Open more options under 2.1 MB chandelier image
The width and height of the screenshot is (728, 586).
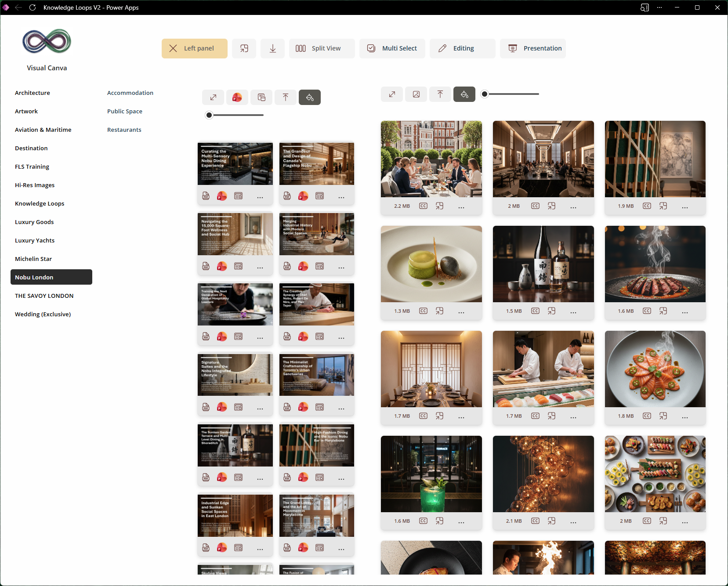click(x=573, y=522)
